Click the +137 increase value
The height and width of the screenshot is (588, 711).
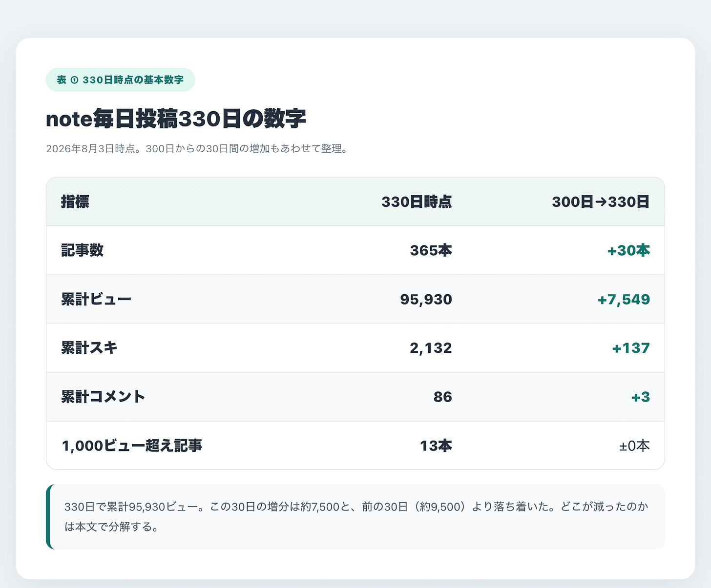(x=631, y=348)
